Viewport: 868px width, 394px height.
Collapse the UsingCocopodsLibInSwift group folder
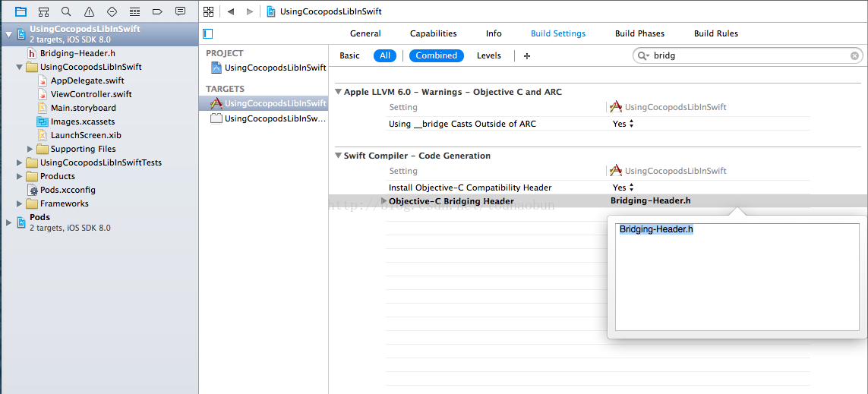pyautogui.click(x=20, y=67)
